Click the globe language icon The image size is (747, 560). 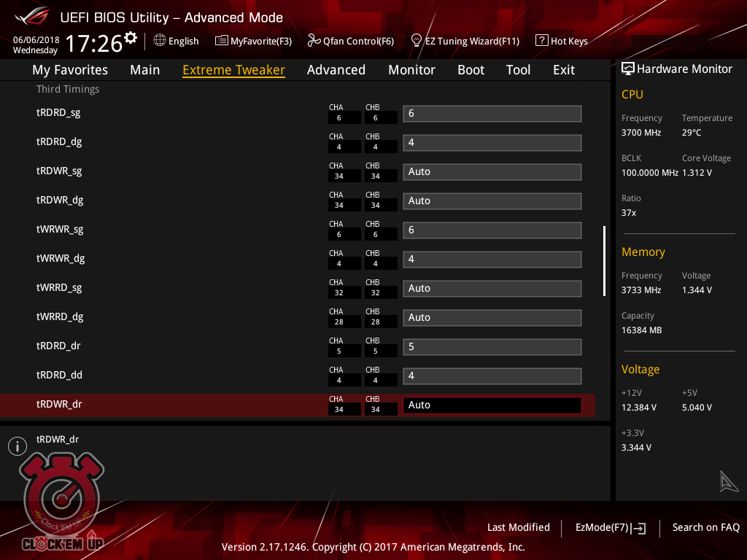pos(160,41)
